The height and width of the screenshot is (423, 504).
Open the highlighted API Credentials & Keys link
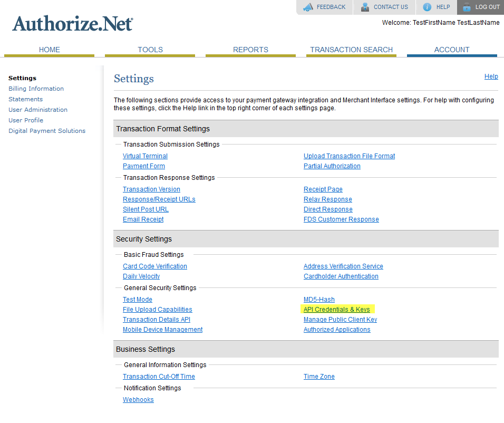(x=337, y=309)
